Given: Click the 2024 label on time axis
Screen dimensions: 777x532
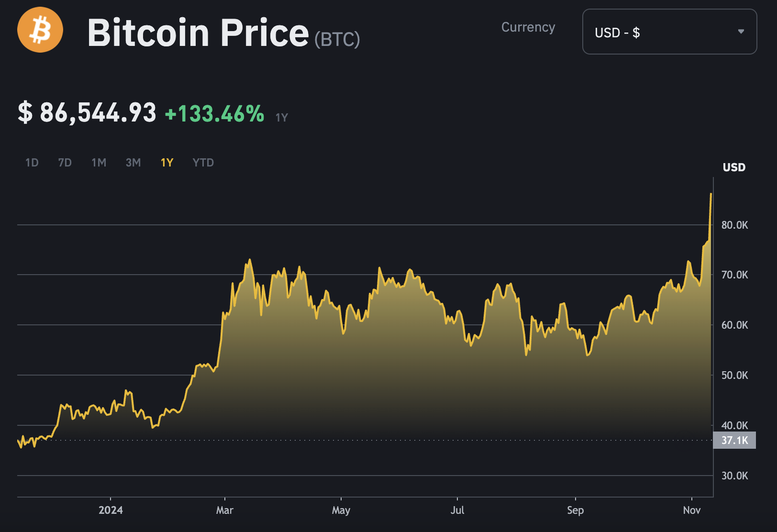Looking at the screenshot, I should (111, 510).
